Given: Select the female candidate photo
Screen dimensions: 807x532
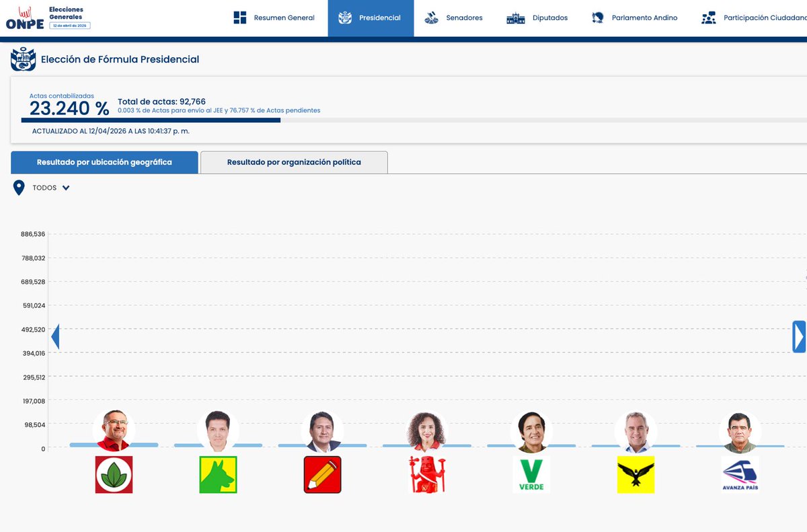Looking at the screenshot, I should click(426, 430).
